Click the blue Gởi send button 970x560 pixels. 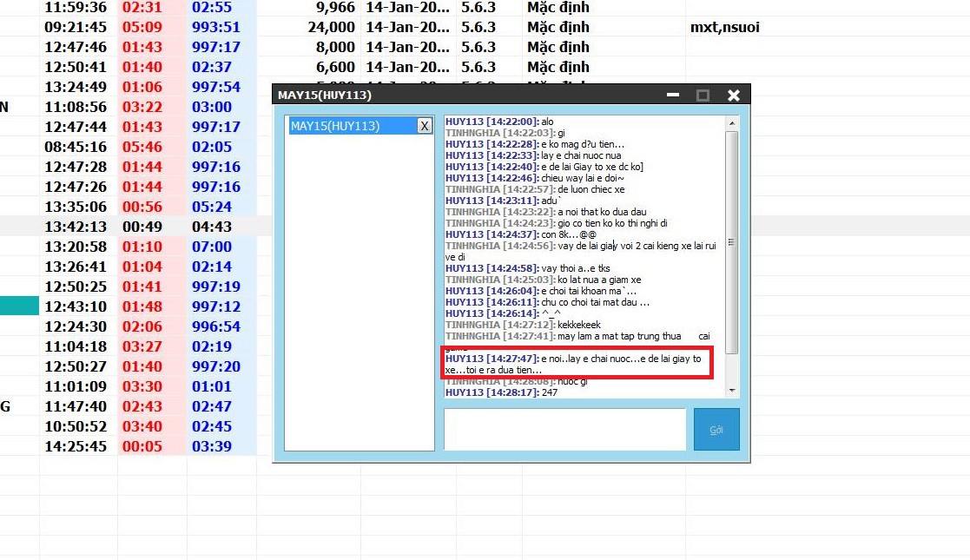click(x=716, y=430)
